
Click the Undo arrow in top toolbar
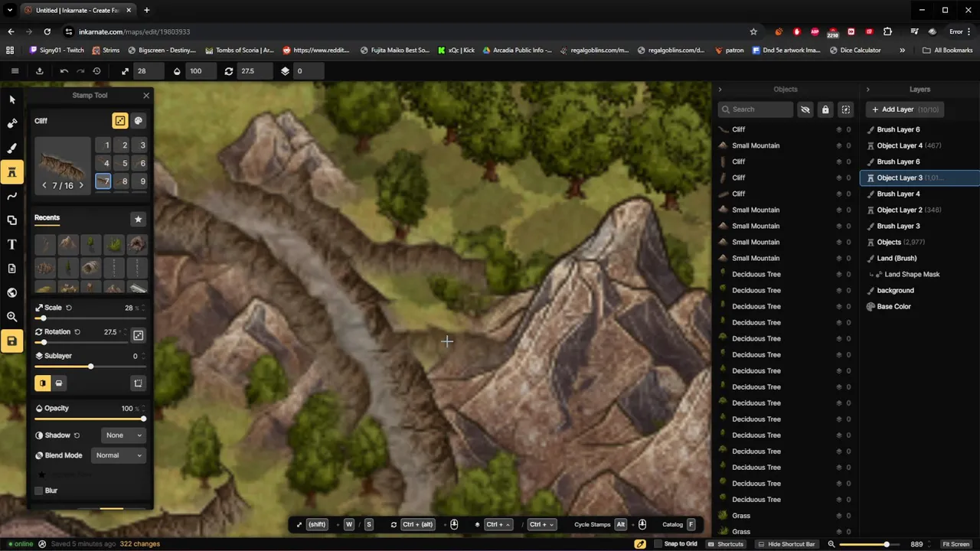coord(64,70)
